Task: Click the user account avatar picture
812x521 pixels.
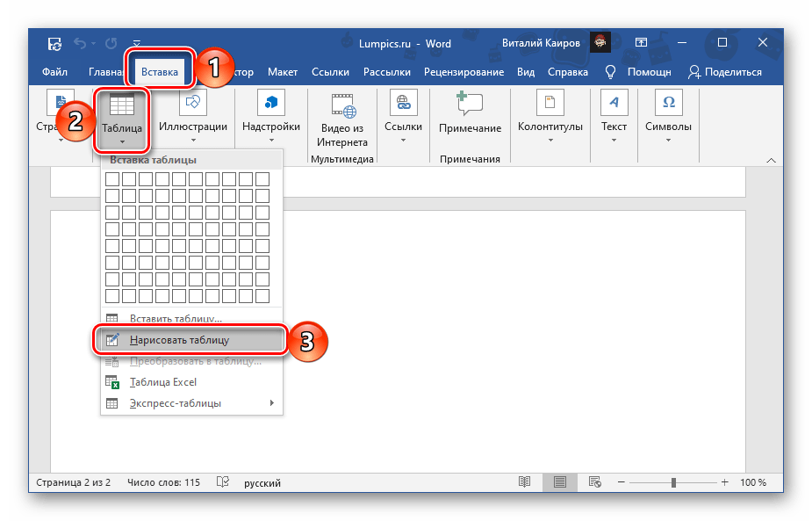Action: pyautogui.click(x=600, y=42)
